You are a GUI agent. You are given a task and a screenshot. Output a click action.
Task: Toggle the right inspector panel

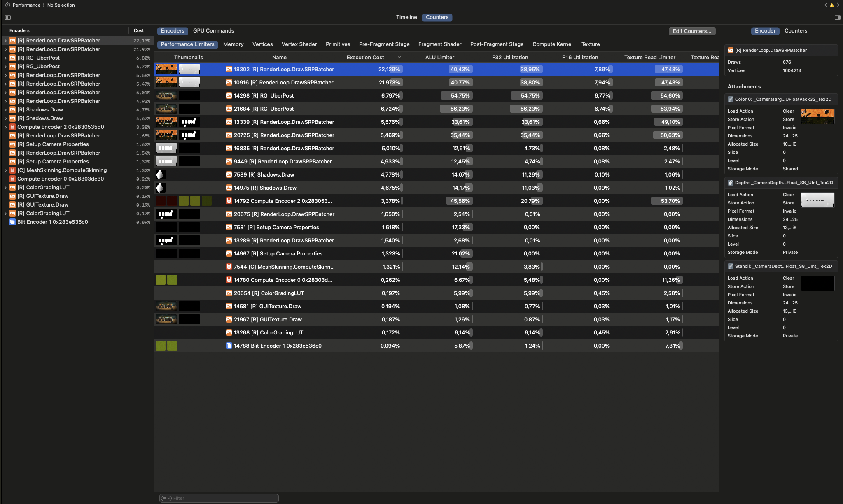click(837, 17)
